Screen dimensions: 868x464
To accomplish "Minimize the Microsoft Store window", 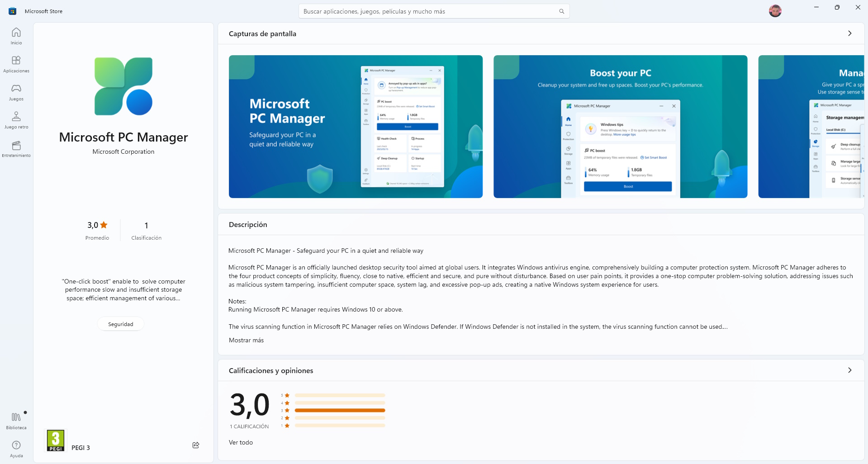I will 816,7.
